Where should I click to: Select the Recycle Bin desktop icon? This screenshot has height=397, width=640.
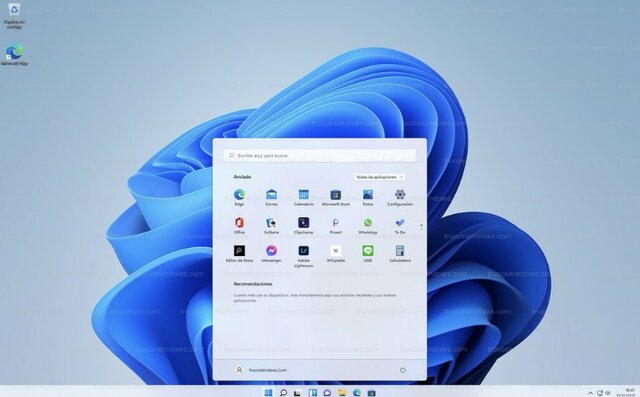(14, 16)
